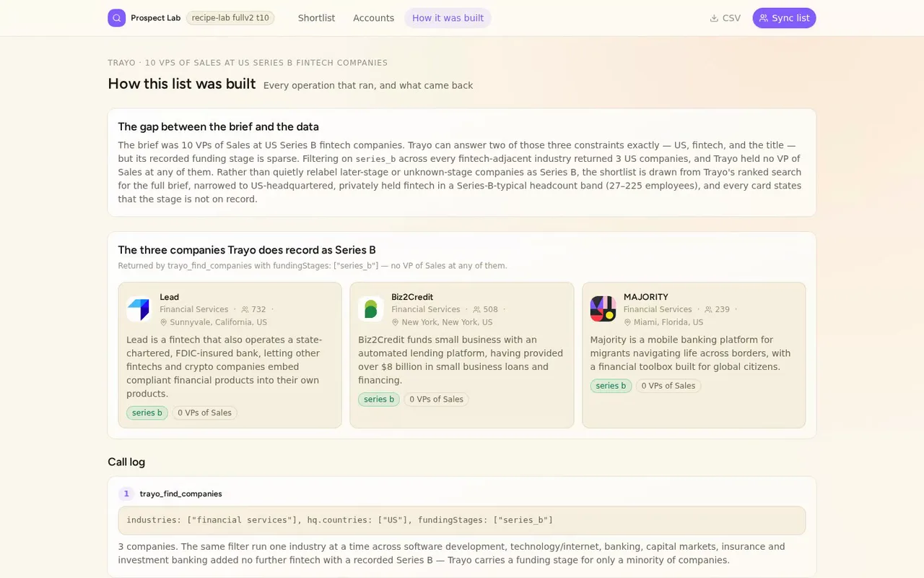
Task: Click the Lead company logo
Action: pyautogui.click(x=138, y=309)
